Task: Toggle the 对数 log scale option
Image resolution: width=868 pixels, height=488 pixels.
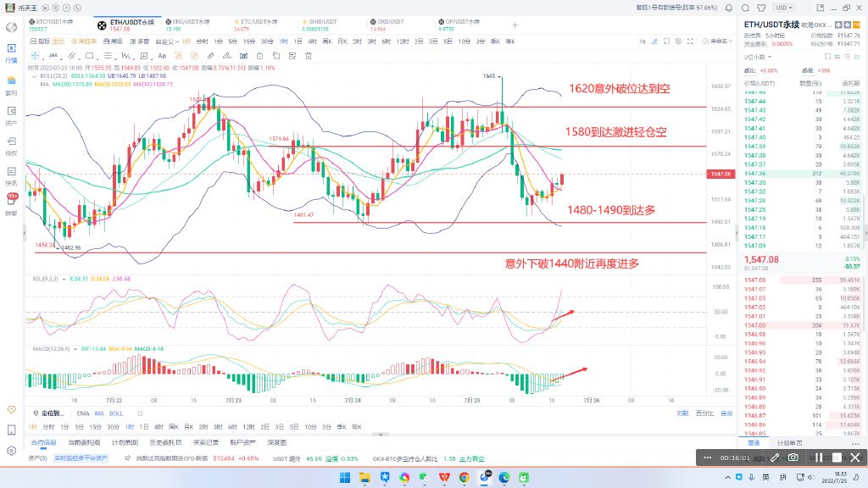Action: point(682,413)
